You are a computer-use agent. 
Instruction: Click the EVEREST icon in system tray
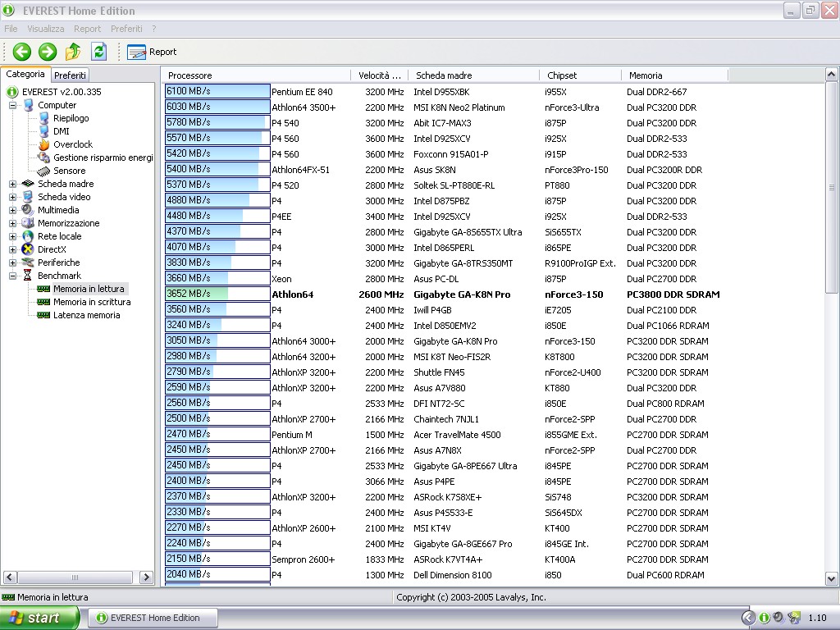pos(765,618)
